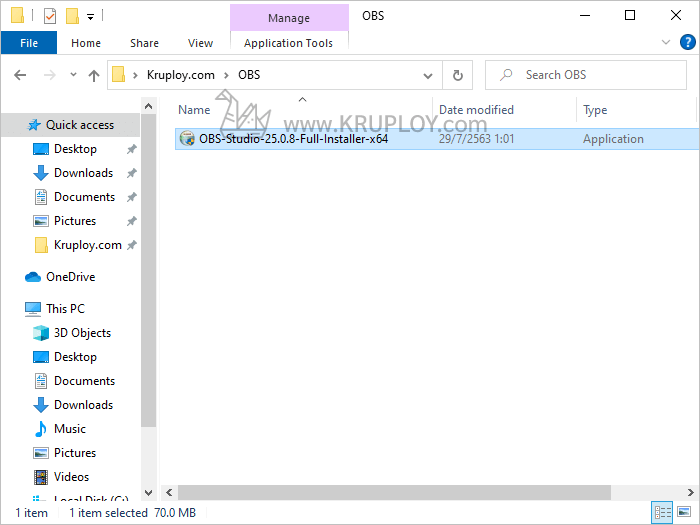Click the Application type cell
This screenshot has height=525, width=700.
click(613, 139)
